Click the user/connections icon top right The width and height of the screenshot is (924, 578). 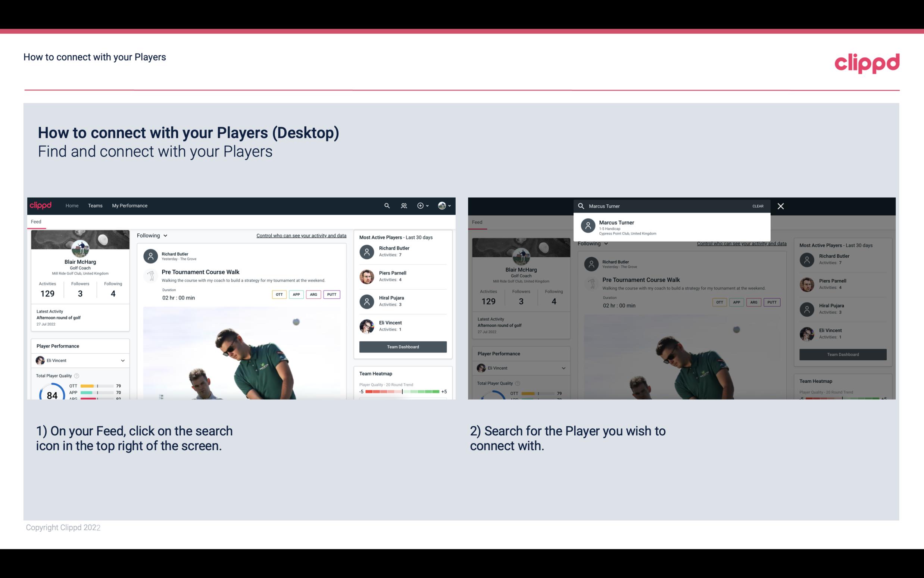403,205
